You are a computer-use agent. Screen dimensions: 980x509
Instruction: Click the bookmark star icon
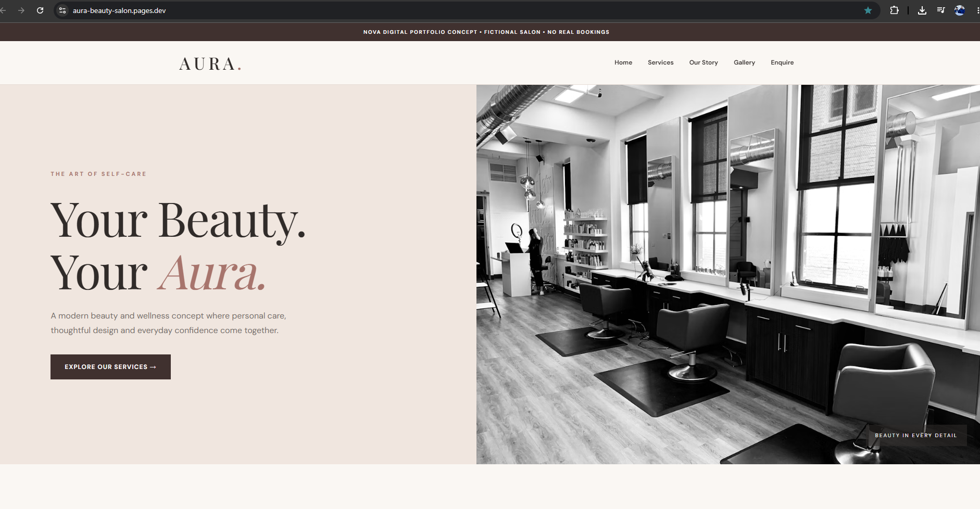point(868,10)
